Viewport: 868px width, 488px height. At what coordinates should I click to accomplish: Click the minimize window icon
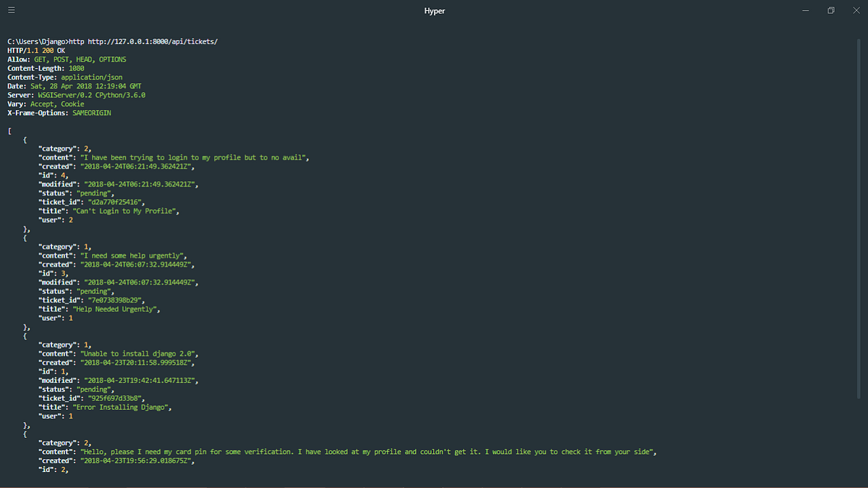(805, 10)
